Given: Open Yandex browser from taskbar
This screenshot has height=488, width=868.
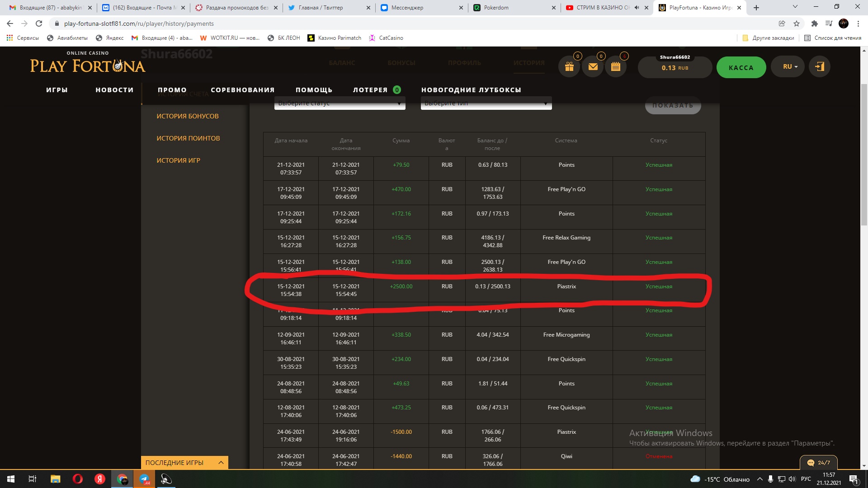Looking at the screenshot, I should tap(100, 479).
